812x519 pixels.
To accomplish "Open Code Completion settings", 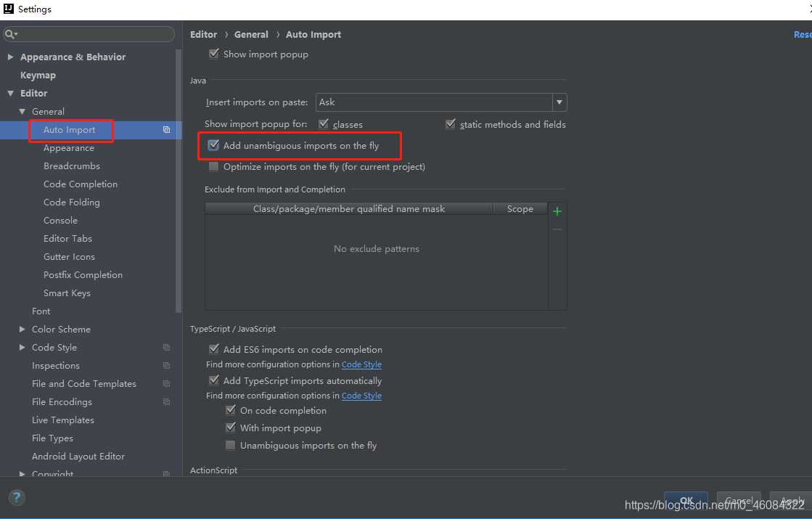I will (81, 184).
